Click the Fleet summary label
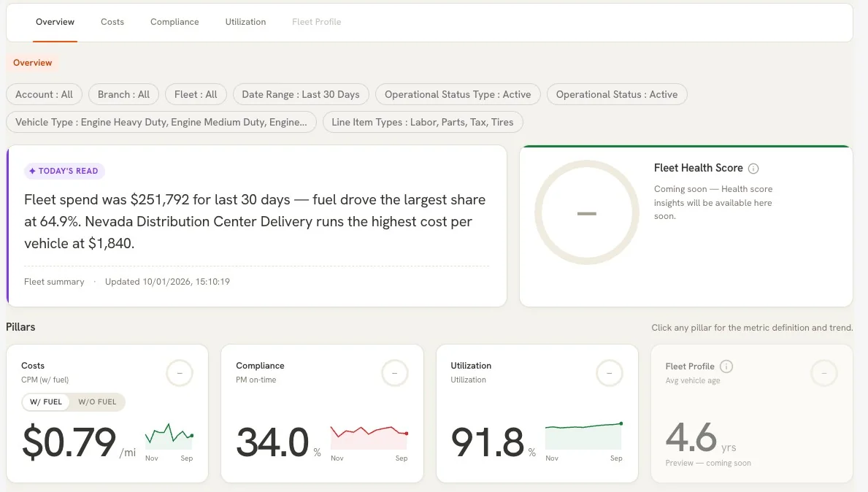 (54, 282)
